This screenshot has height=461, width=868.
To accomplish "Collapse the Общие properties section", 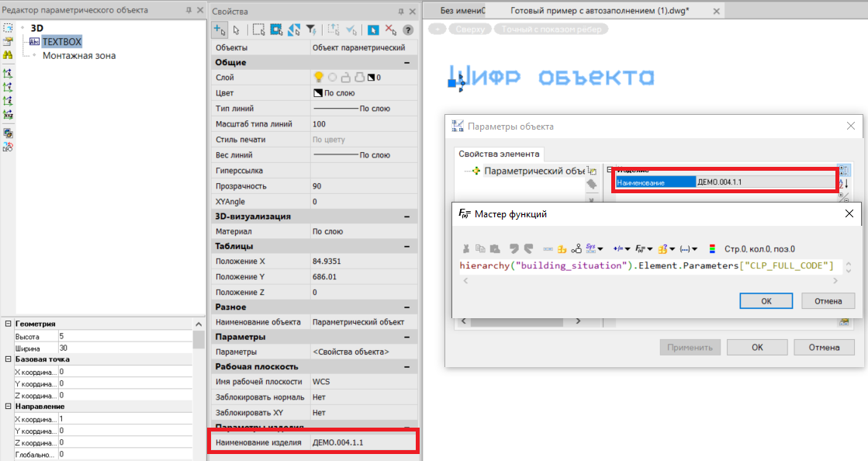I will (406, 62).
